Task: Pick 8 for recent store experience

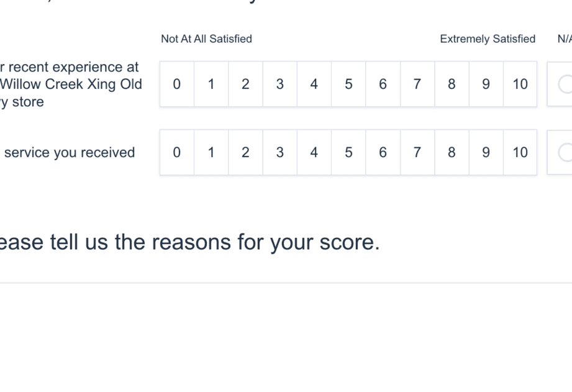Action: coord(452,84)
